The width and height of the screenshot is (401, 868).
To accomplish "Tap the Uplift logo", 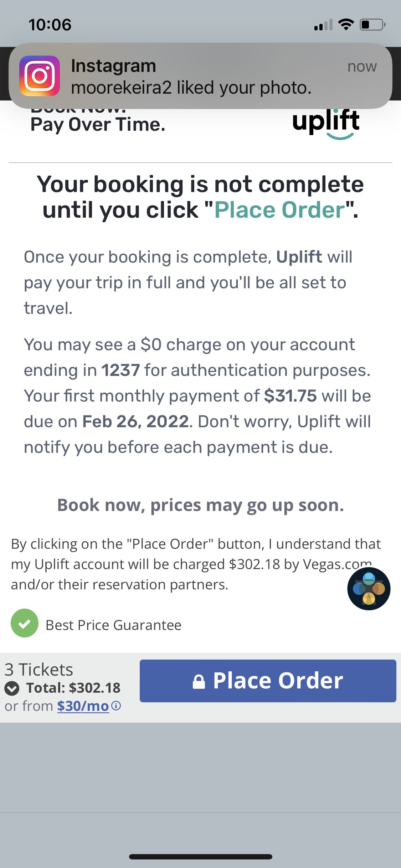I will tap(326, 124).
